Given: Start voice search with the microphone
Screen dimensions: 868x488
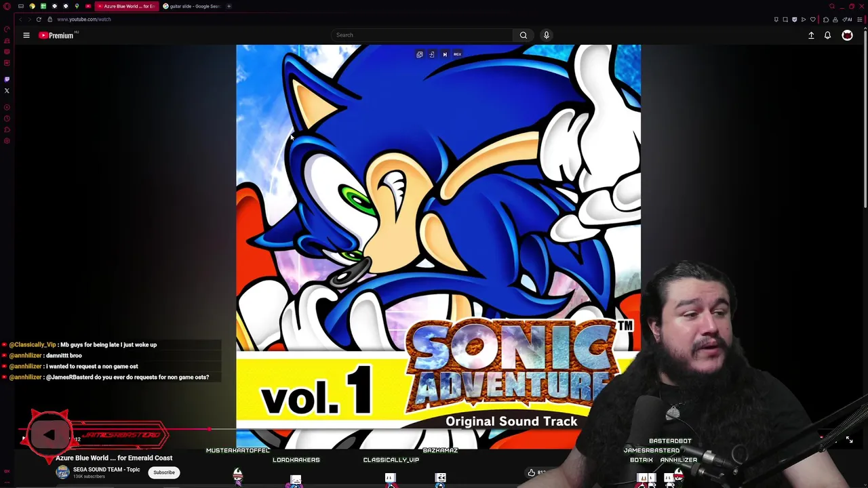Looking at the screenshot, I should point(546,35).
